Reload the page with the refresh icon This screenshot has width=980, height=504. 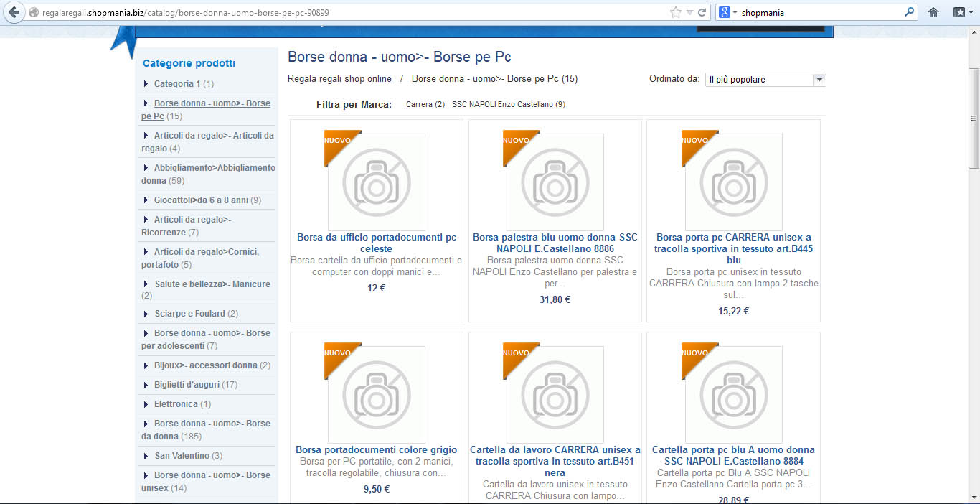coord(702,12)
